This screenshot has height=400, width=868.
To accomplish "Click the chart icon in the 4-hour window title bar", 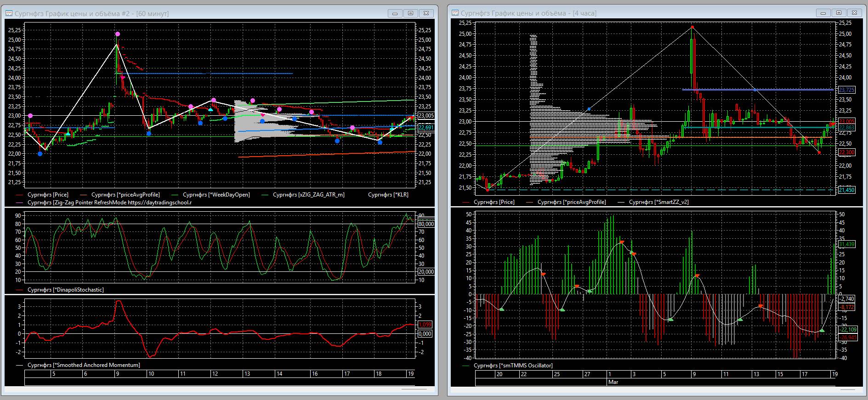I will tap(455, 13).
